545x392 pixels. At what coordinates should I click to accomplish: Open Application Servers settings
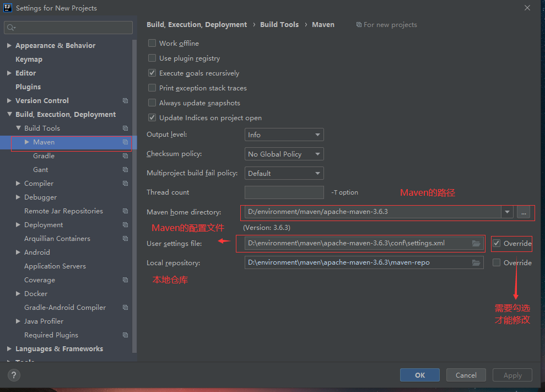pos(55,266)
